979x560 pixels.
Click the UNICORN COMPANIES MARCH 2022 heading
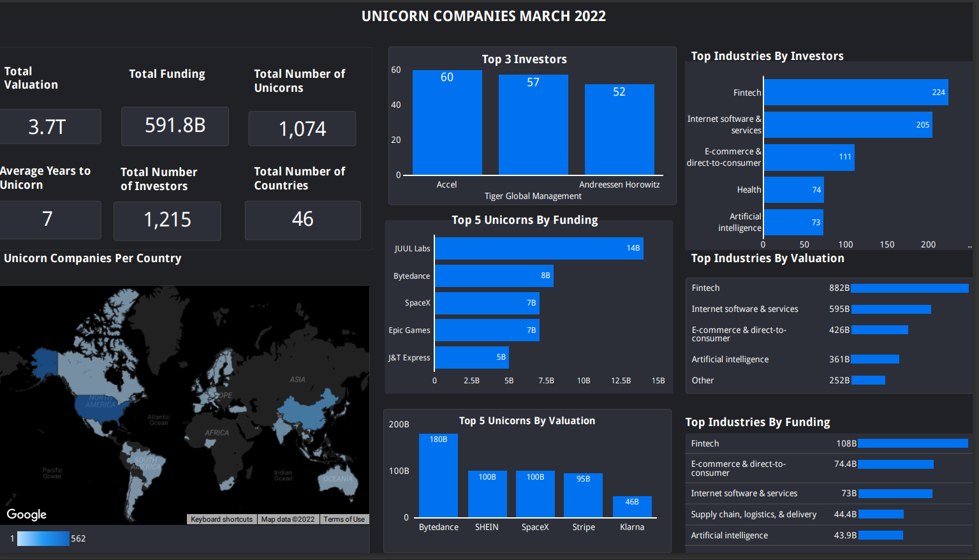click(x=483, y=17)
